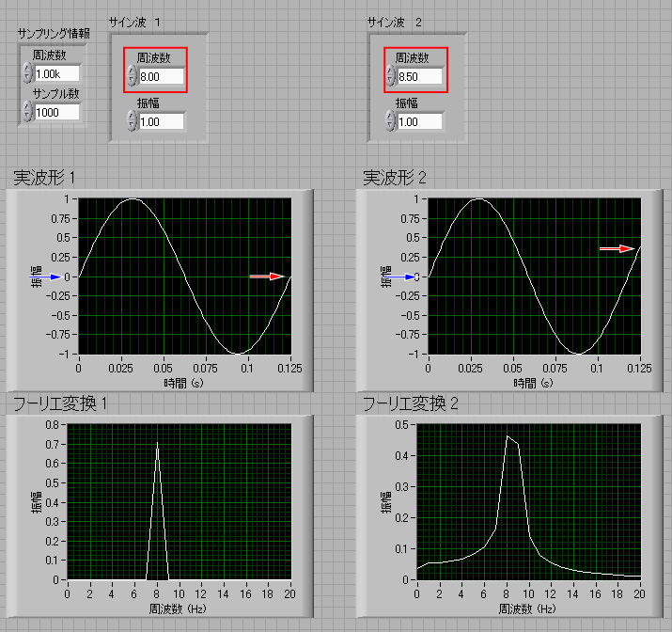Increase サイン波 1 周波数 with up arrow
This screenshot has width=672, height=632.
pyautogui.click(x=132, y=71)
